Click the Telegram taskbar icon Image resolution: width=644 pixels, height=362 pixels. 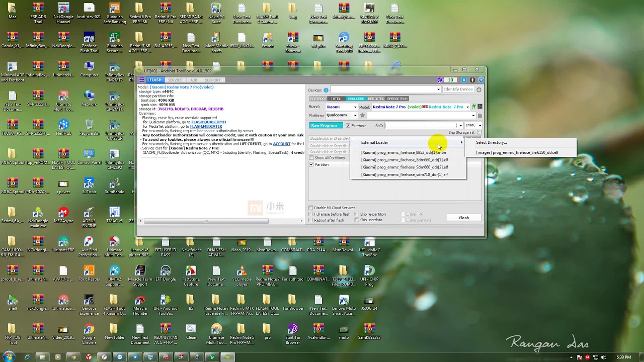pos(135,357)
